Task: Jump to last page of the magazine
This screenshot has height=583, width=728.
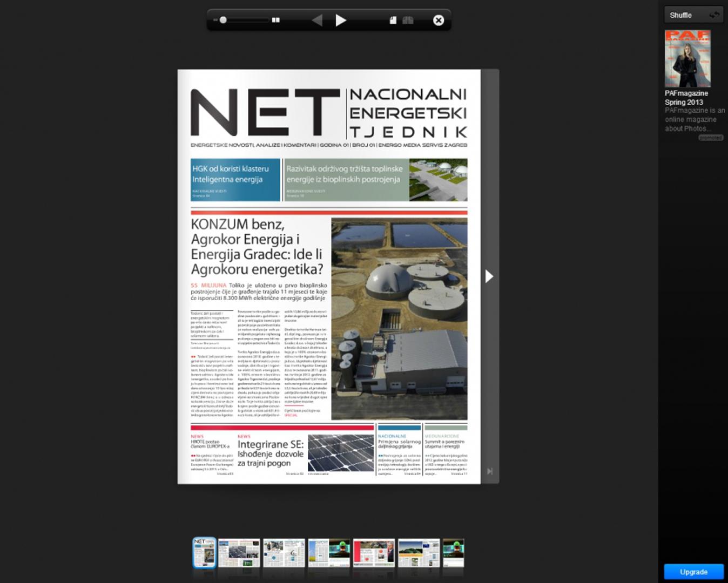Action: click(x=489, y=471)
